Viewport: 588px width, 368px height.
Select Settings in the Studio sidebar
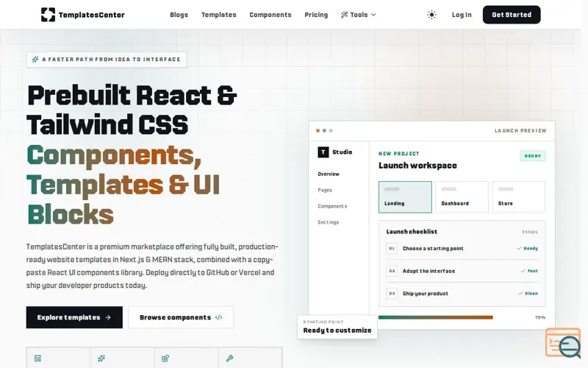(328, 222)
